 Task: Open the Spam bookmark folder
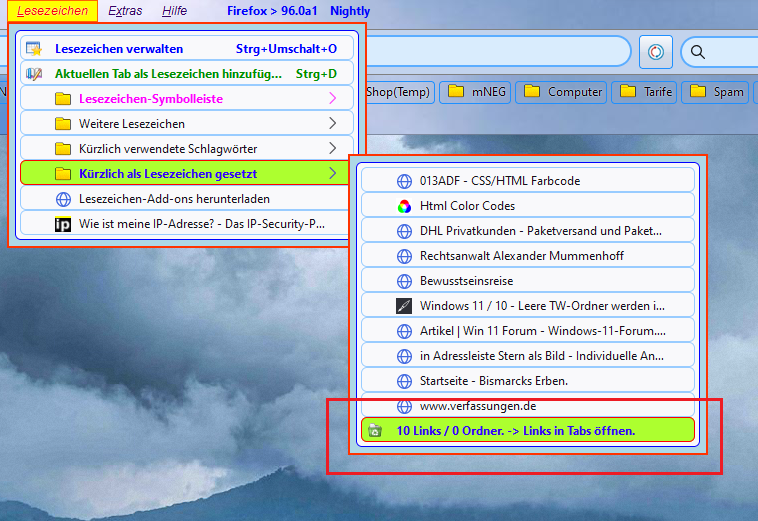pos(715,92)
